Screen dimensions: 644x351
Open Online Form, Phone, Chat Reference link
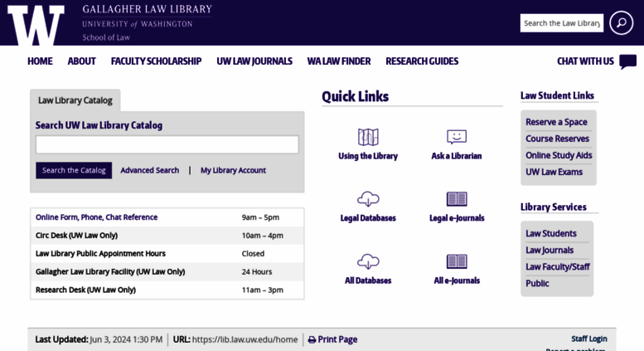click(x=96, y=217)
